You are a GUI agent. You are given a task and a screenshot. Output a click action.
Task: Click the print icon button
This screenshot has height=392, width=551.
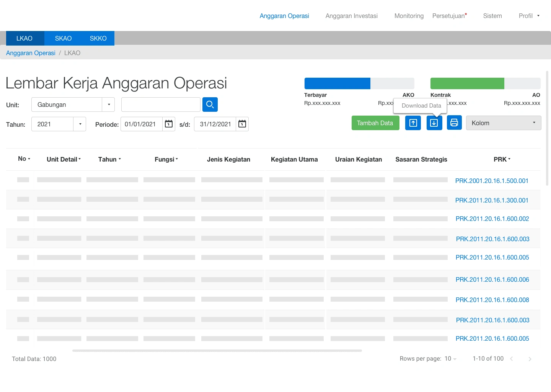454,123
